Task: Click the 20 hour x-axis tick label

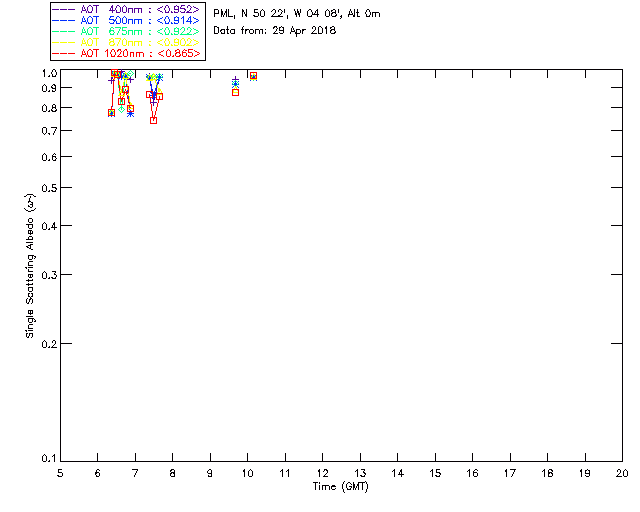Action: [622, 473]
